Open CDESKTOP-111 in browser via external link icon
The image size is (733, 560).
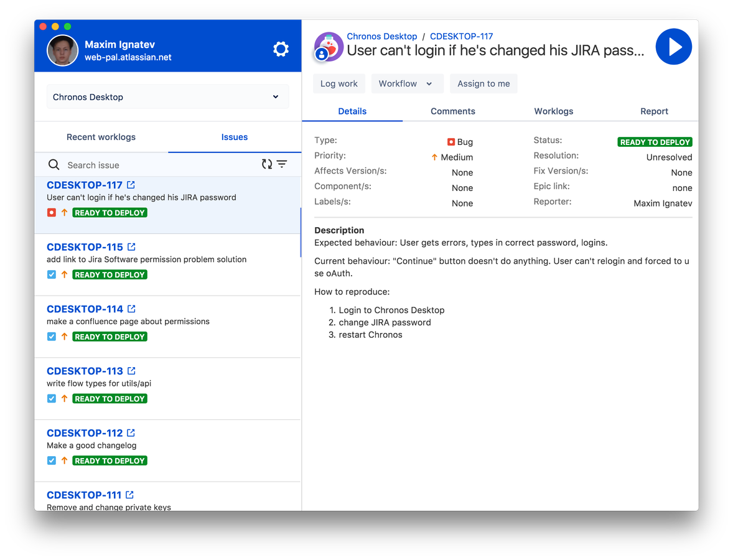[x=129, y=495]
